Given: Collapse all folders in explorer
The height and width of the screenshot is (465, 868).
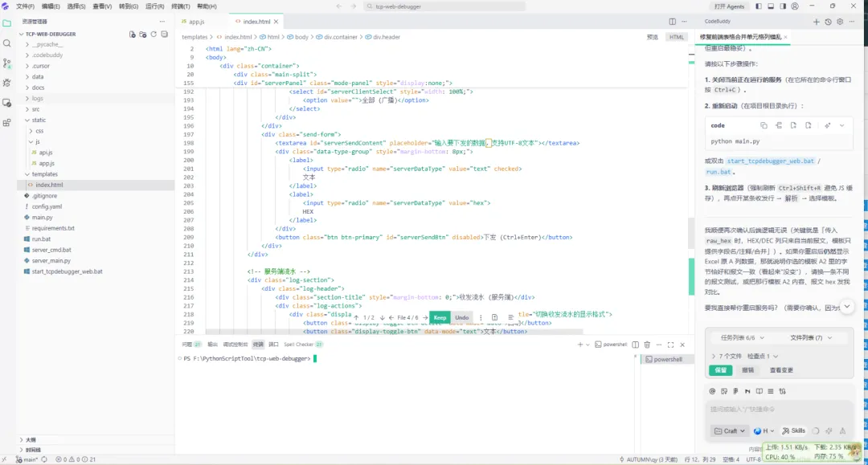Looking at the screenshot, I should [x=165, y=35].
